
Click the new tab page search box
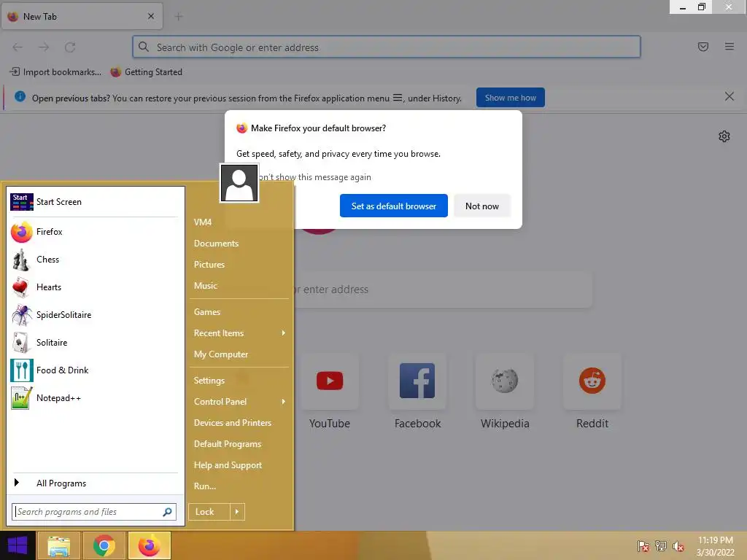(x=443, y=289)
